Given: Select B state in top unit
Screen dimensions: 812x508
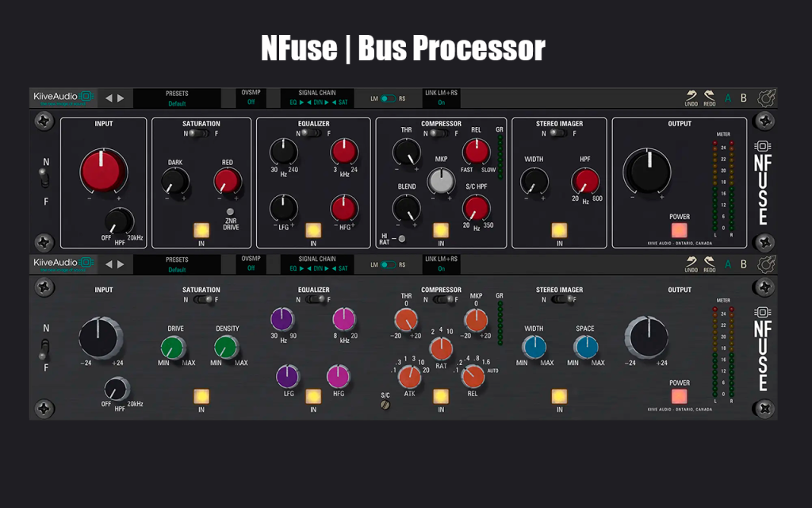Looking at the screenshot, I should pos(744,98).
